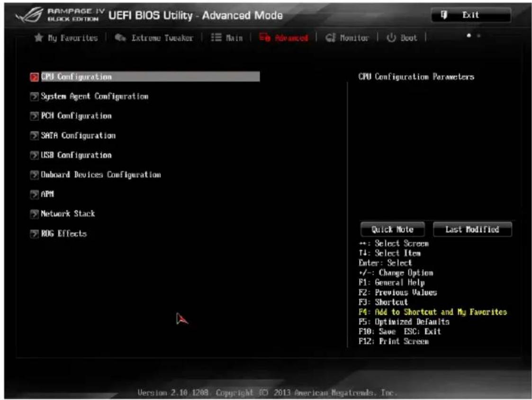Open the Main tab
The height and width of the screenshot is (400, 532).
pyautogui.click(x=227, y=37)
